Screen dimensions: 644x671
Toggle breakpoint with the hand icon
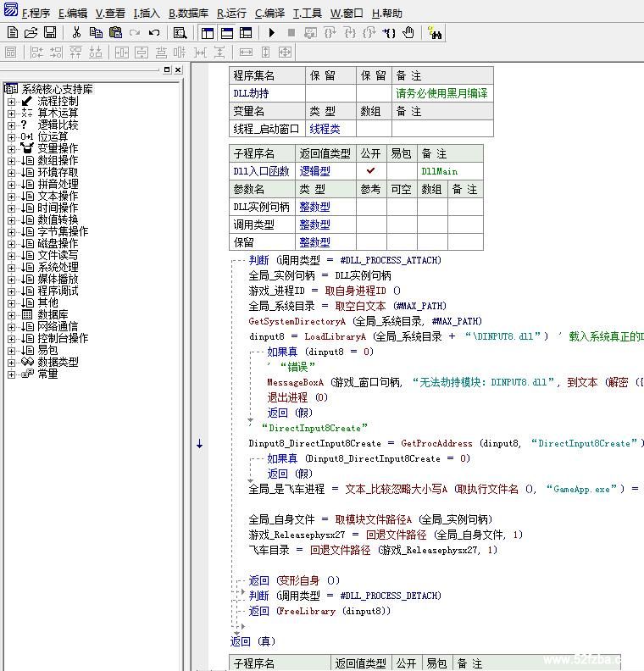(x=408, y=32)
